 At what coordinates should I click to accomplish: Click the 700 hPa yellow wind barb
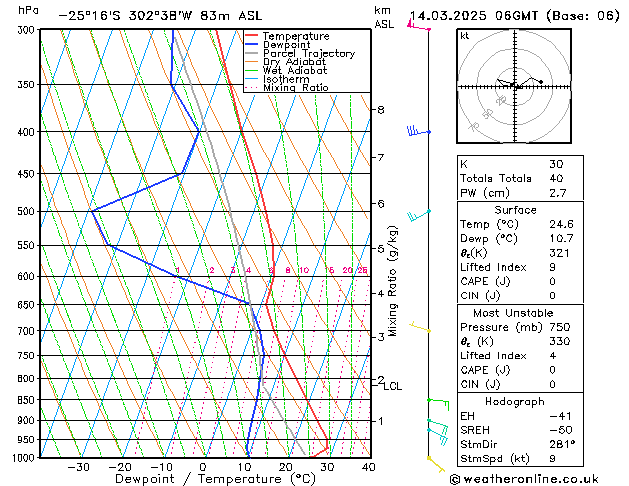[x=420, y=327]
